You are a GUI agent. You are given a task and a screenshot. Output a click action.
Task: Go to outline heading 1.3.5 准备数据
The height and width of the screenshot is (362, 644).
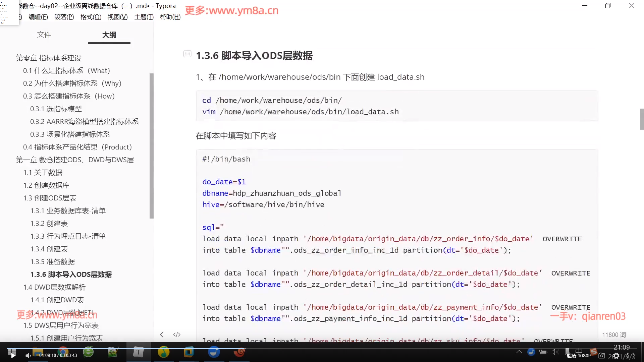pyautogui.click(x=53, y=261)
